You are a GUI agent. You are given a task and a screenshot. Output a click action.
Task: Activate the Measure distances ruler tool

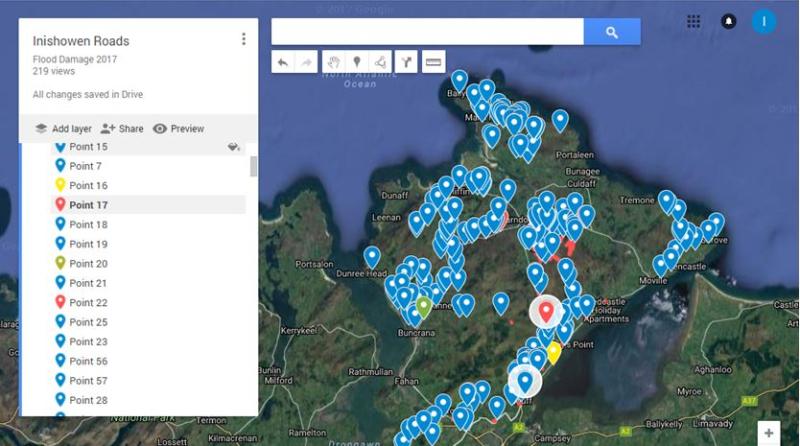click(433, 62)
